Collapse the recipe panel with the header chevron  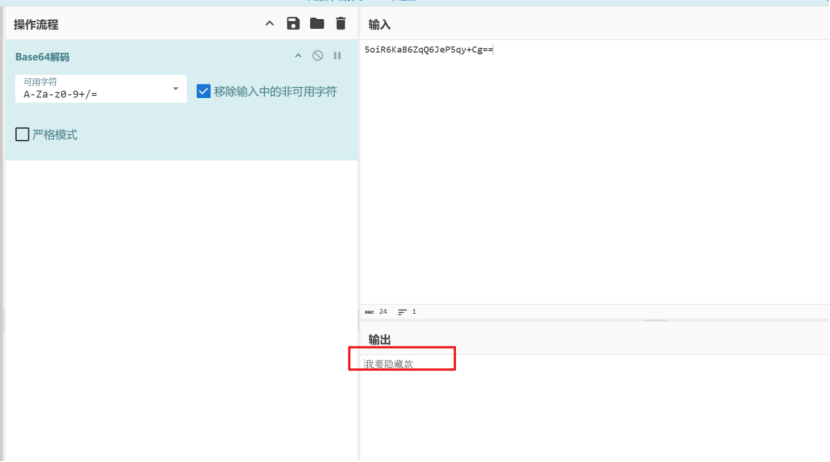(269, 24)
